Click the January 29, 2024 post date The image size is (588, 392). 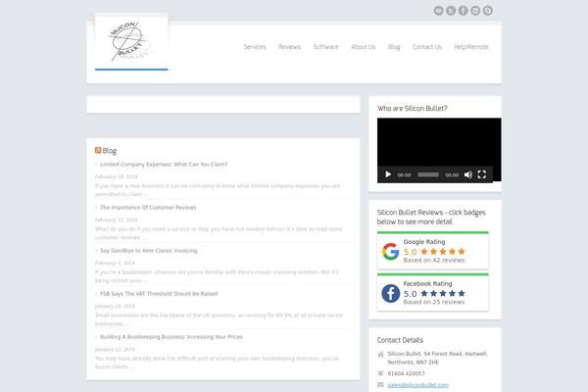[x=115, y=306]
